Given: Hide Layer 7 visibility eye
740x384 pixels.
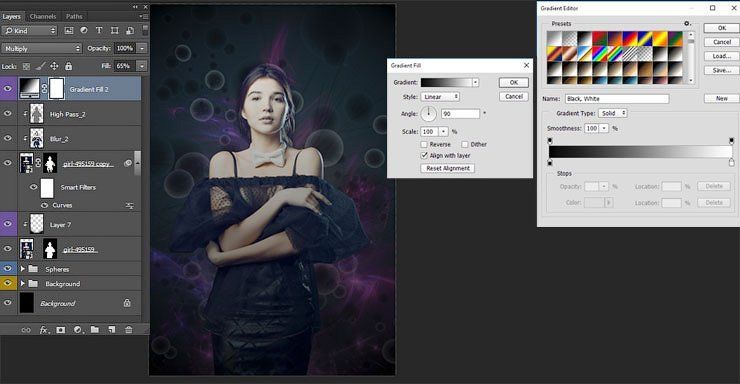Looking at the screenshot, I should pyautogui.click(x=8, y=224).
